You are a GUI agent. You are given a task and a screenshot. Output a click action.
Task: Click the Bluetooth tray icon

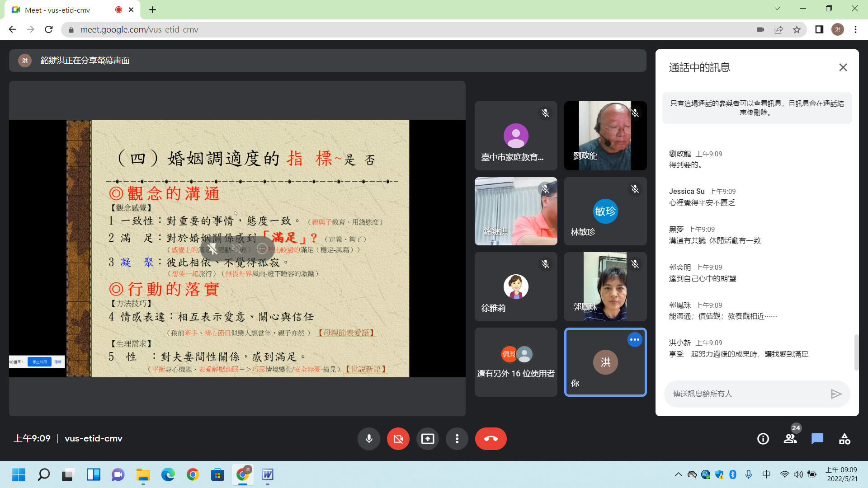[x=733, y=474]
